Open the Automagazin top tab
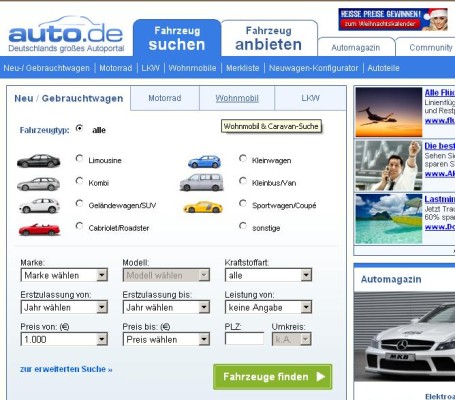Screen dimensions: 455x400 tap(356, 47)
